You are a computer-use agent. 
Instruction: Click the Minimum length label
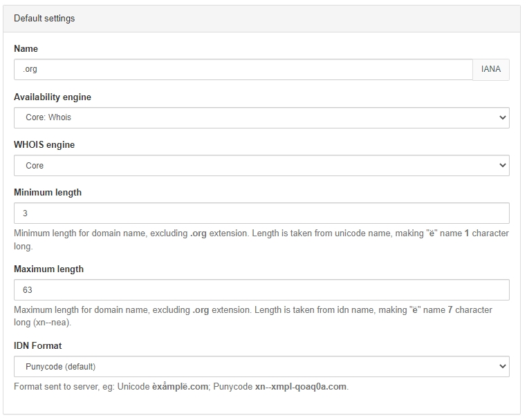pyautogui.click(x=48, y=192)
